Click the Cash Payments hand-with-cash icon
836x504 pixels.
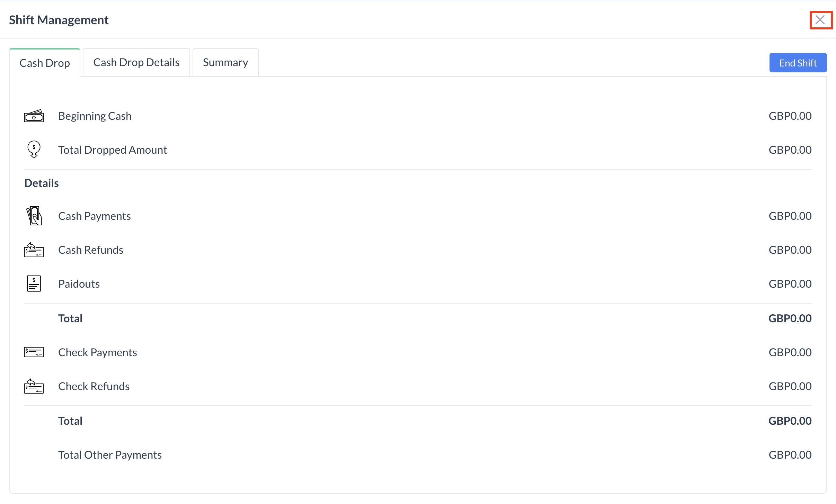point(34,216)
